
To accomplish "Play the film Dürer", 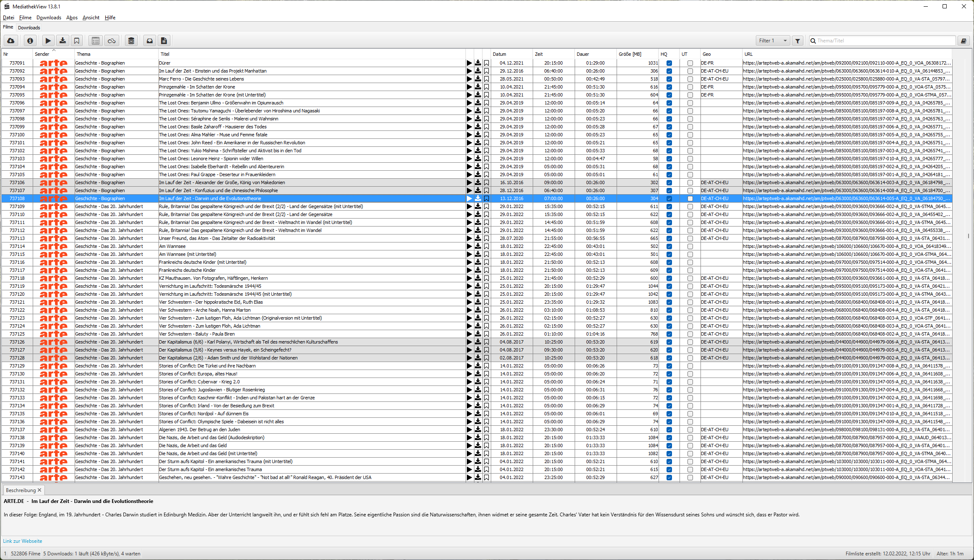I will point(469,63).
